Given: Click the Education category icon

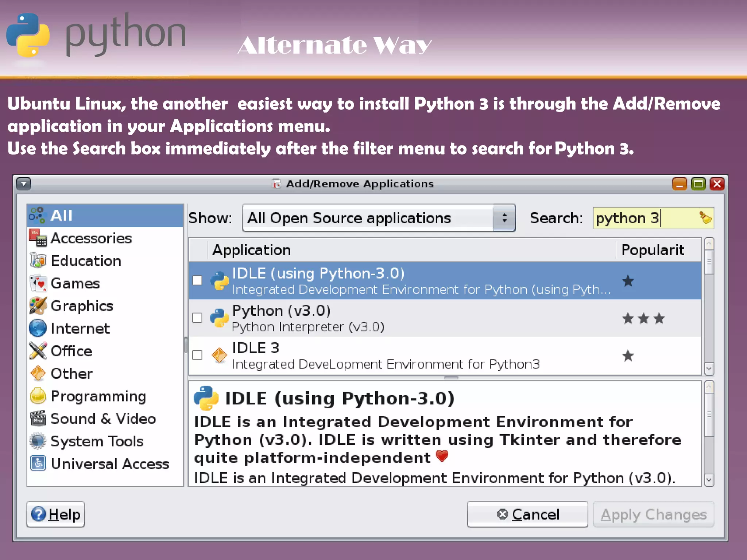Looking at the screenshot, I should [38, 260].
